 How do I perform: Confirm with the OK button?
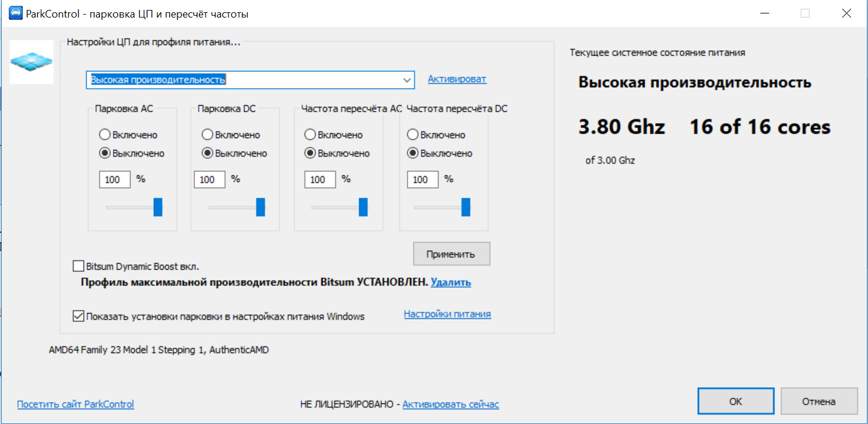[x=736, y=401]
